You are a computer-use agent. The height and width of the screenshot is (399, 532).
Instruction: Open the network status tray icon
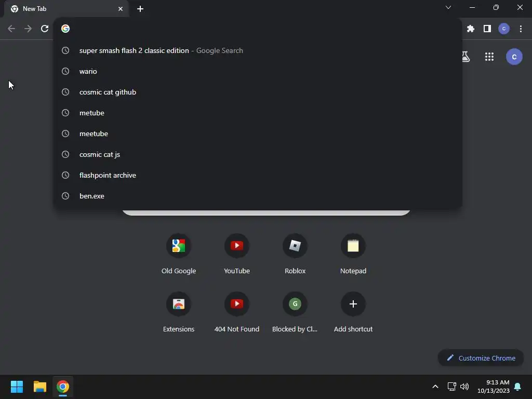click(451, 387)
